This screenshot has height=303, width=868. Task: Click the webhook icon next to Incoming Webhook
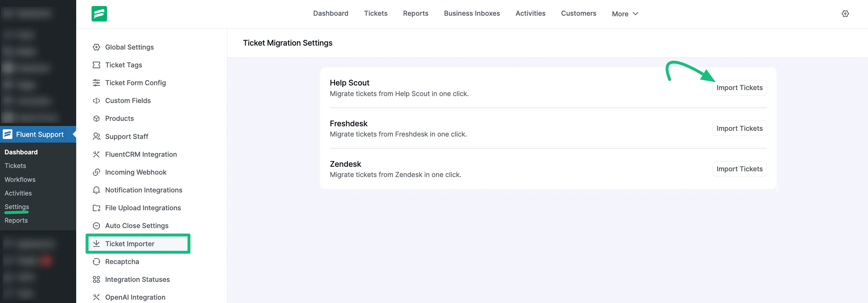click(97, 172)
